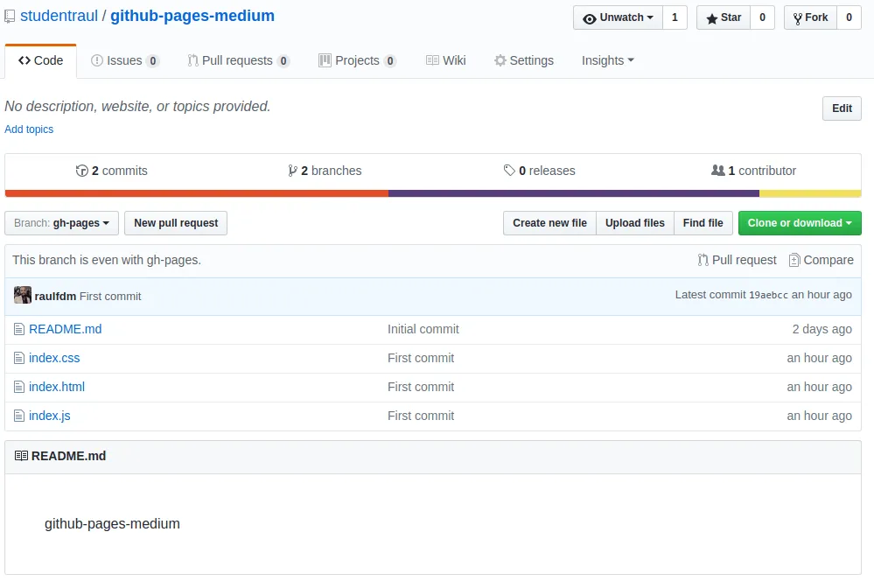This screenshot has height=588, width=874.
Task: Open raulfdm author link
Action: tap(55, 296)
